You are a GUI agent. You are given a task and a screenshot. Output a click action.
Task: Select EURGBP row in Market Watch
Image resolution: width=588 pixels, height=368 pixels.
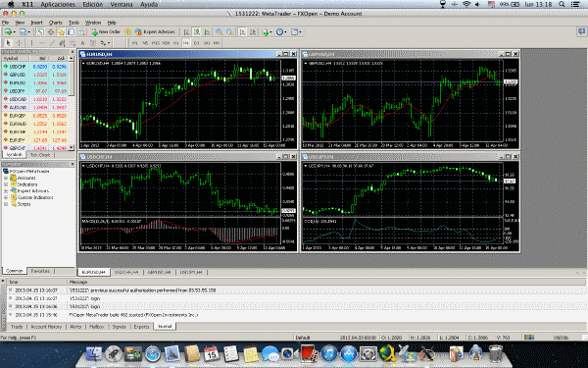35,116
